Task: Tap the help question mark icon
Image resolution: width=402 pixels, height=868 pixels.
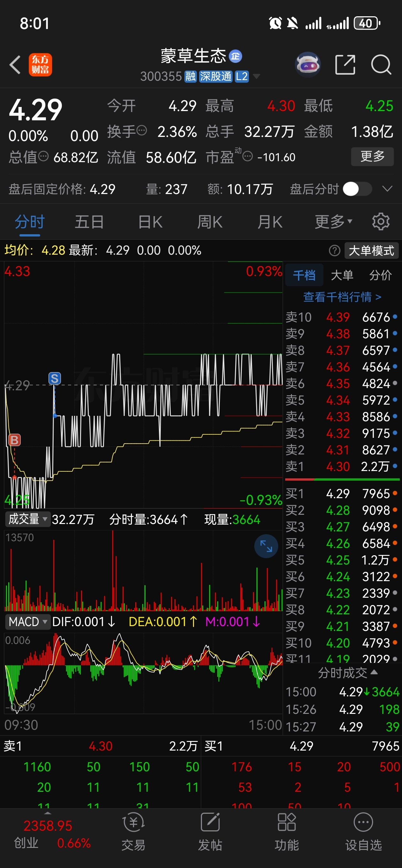Action: coord(334,251)
